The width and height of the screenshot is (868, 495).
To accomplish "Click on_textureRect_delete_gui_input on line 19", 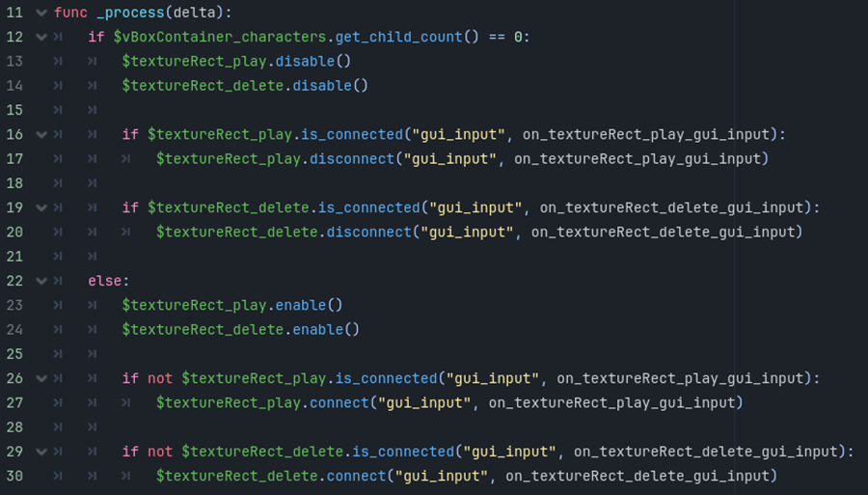I will [x=671, y=207].
